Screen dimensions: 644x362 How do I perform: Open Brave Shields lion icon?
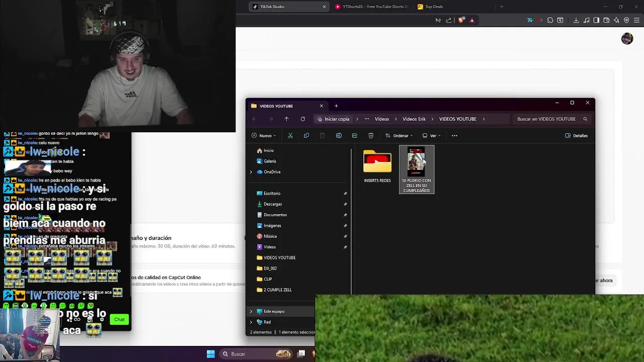coord(461,20)
